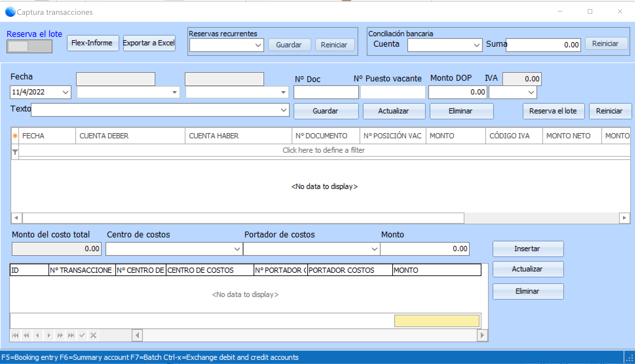Click the grid filter funnel icon

coord(15,152)
